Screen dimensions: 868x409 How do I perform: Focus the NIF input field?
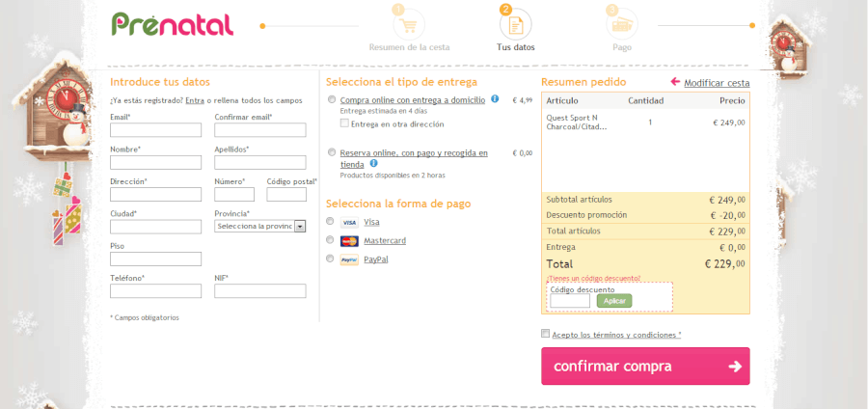click(x=260, y=291)
